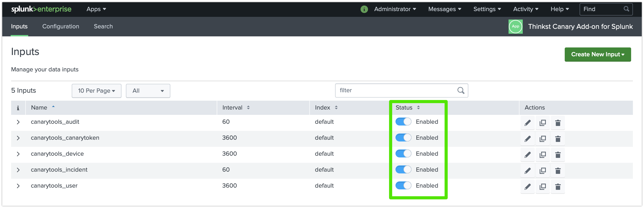Clone the canarytools_incident input
644x208 pixels.
click(x=543, y=171)
